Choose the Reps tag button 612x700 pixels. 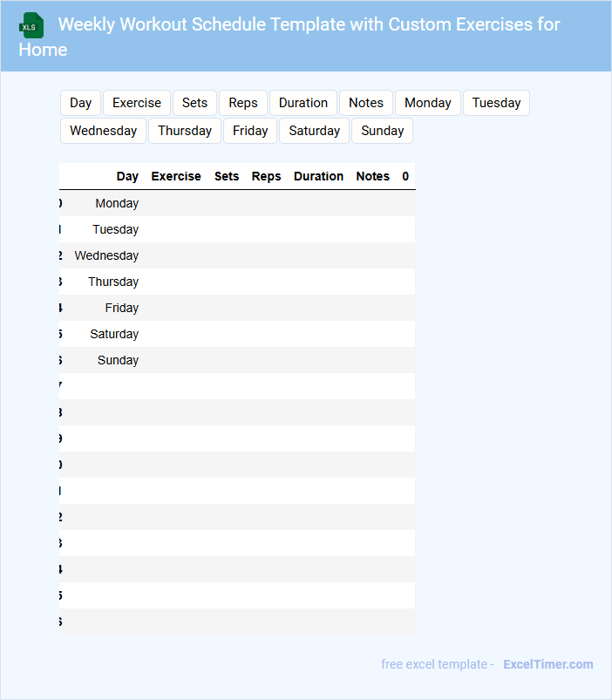coord(243,103)
